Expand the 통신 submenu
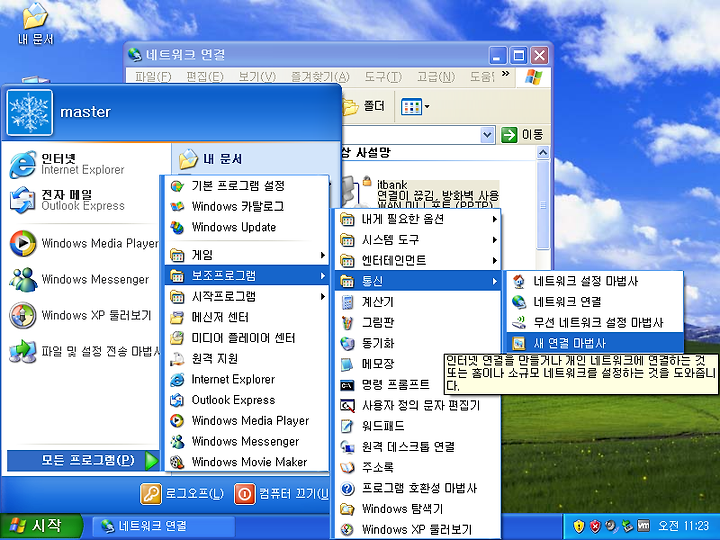This screenshot has width=720, height=540. click(418, 281)
